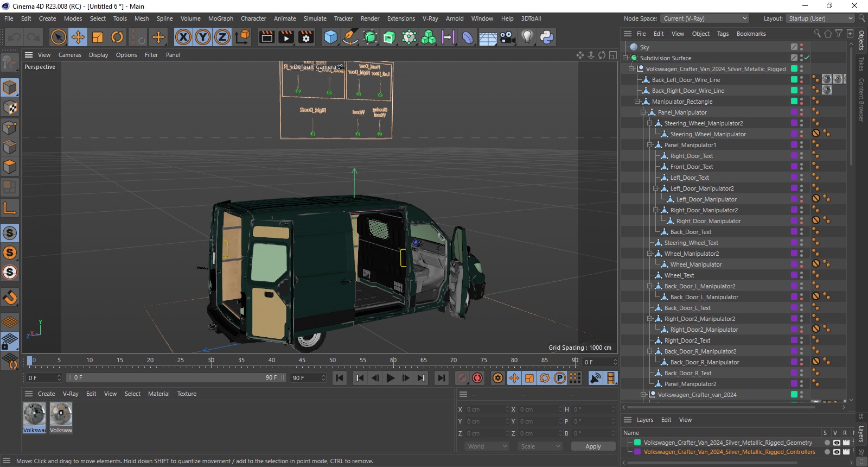This screenshot has height=467, width=868.
Task: Open the V-Ray menu
Action: [430, 18]
